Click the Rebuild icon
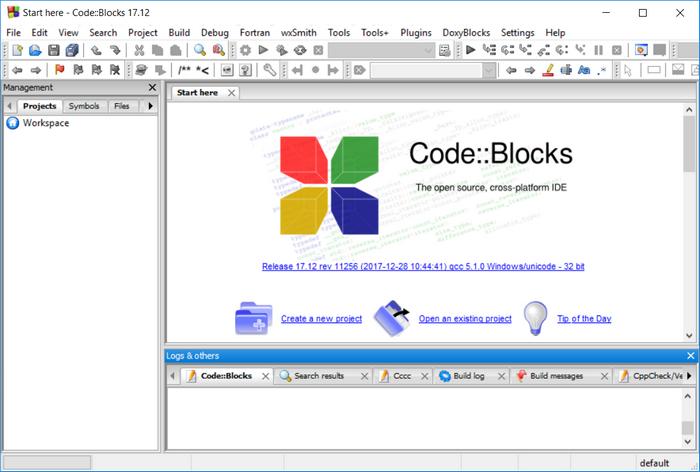The width and height of the screenshot is (700, 472). [x=300, y=50]
